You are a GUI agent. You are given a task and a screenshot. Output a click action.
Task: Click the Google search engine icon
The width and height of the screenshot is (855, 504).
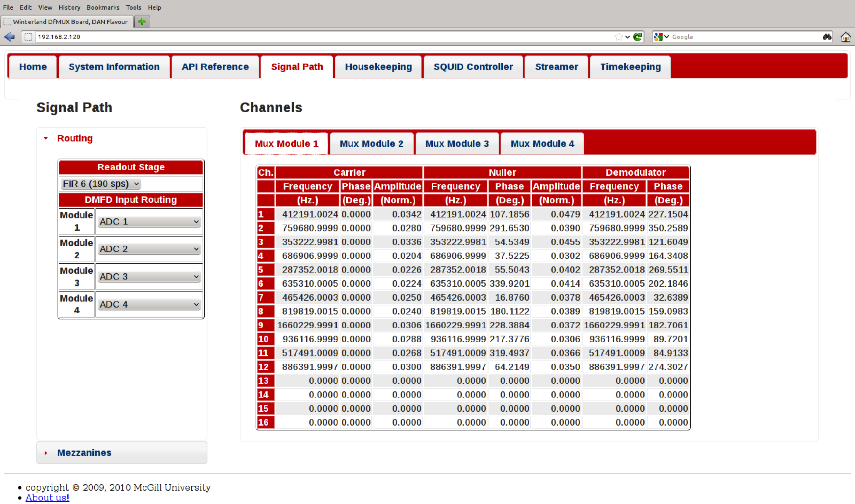click(x=658, y=37)
